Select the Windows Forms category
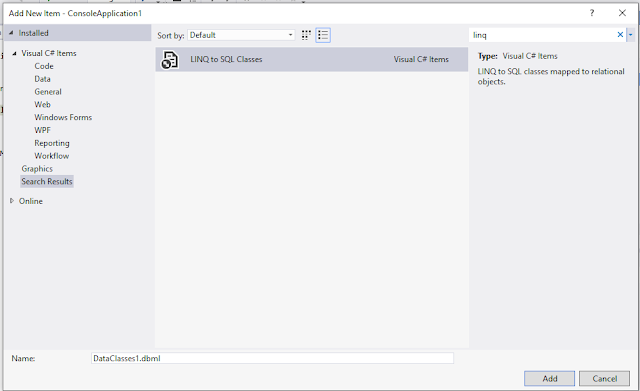640x391 pixels. click(x=63, y=117)
